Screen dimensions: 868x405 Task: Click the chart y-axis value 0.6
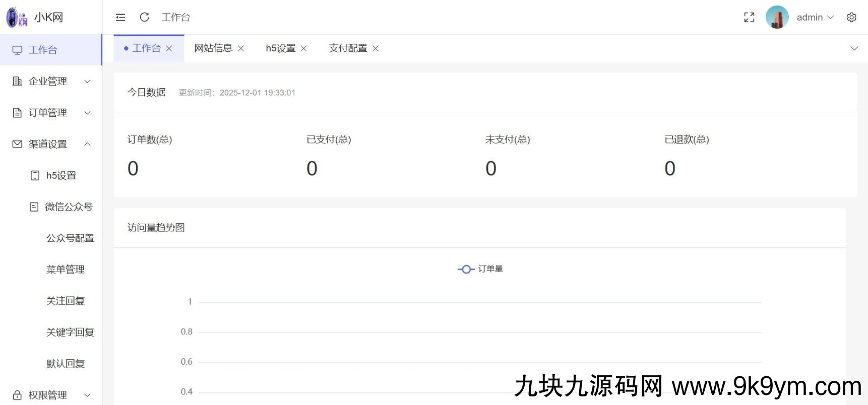click(187, 362)
